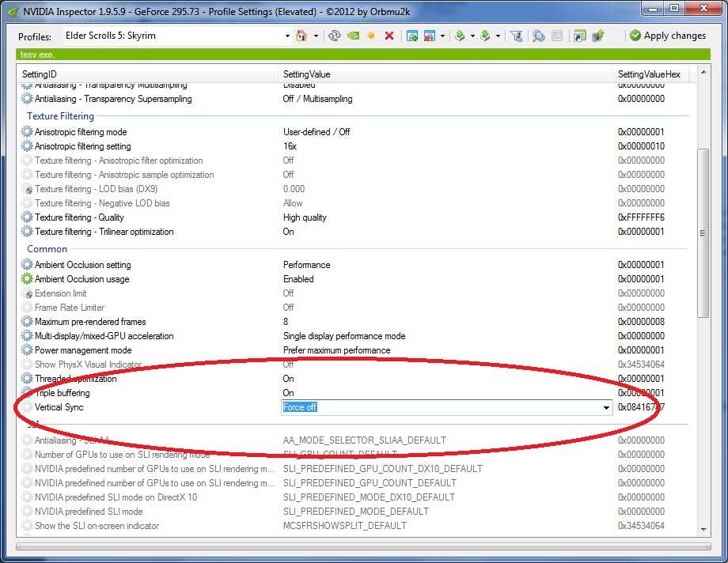This screenshot has height=563, width=728.
Task: Click the remove application from profile icon
Action: (430, 36)
